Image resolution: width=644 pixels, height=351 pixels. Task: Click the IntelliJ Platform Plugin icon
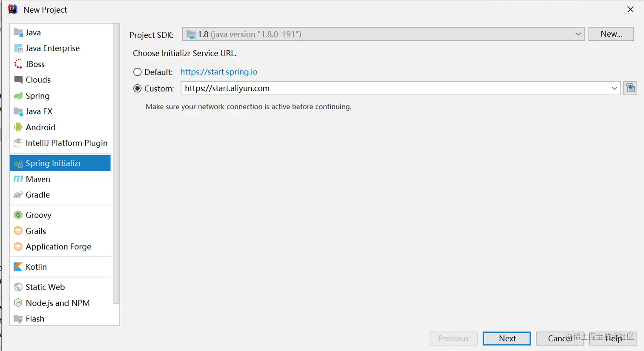coord(18,143)
